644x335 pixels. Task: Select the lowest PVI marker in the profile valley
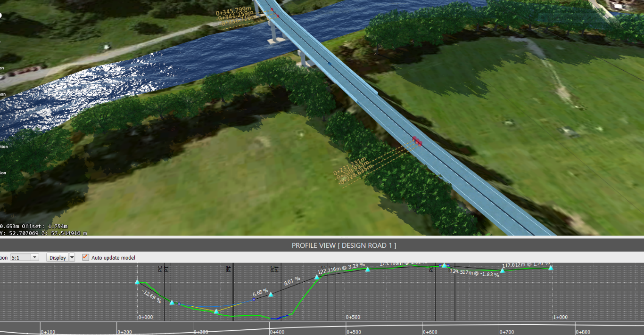[216, 311]
